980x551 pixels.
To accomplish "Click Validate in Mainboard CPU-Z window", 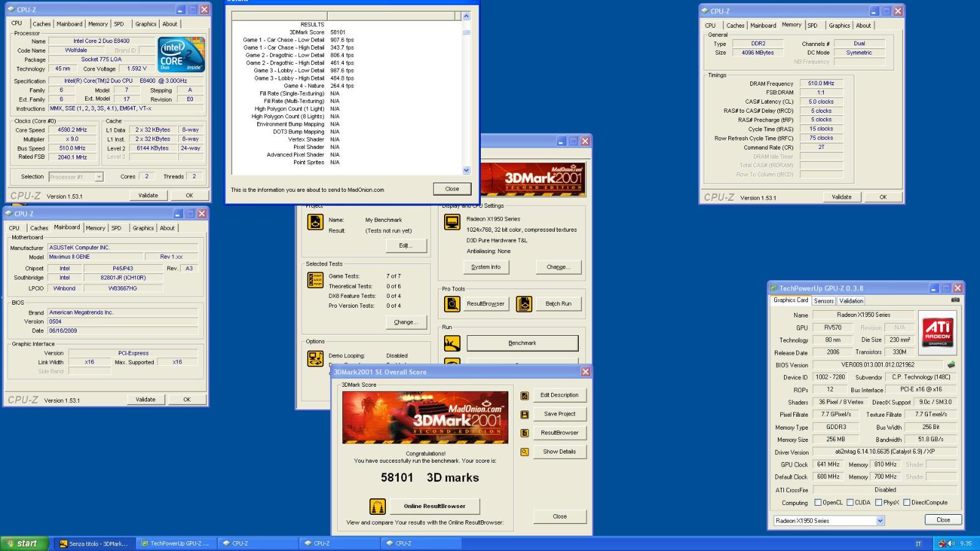I will [x=146, y=400].
